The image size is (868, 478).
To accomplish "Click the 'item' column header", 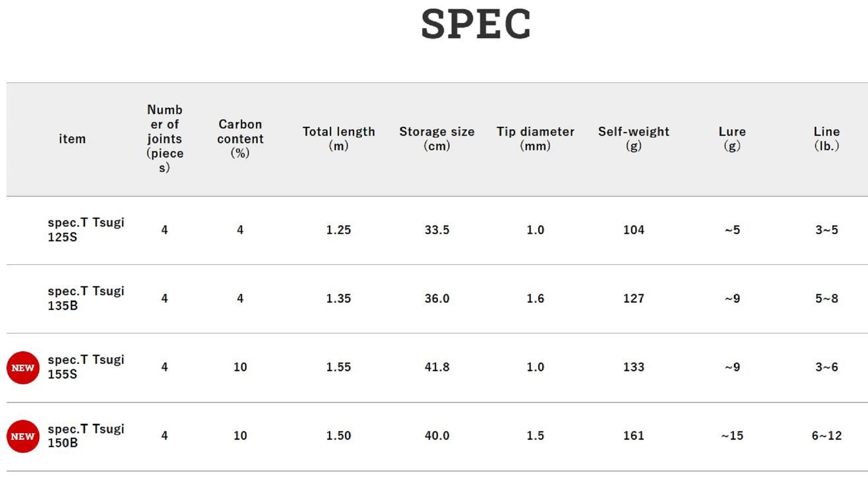I will click(72, 139).
